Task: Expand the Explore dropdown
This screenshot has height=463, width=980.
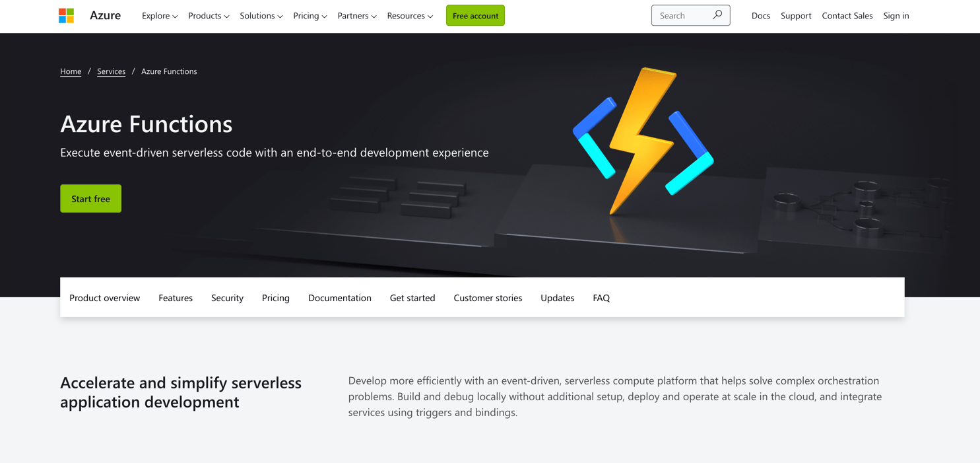Action: 159,15
